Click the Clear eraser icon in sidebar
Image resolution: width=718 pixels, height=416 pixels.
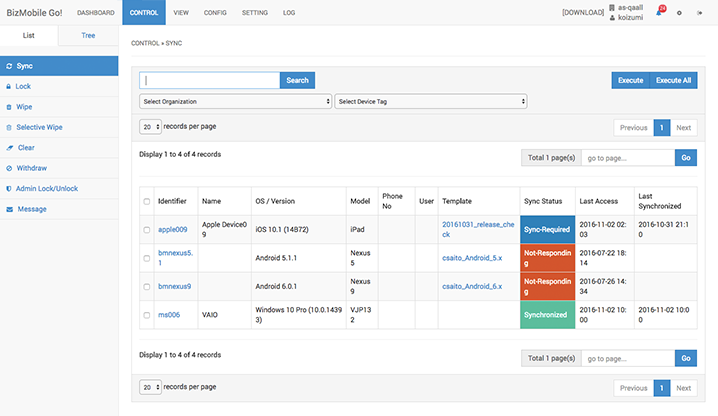point(9,148)
